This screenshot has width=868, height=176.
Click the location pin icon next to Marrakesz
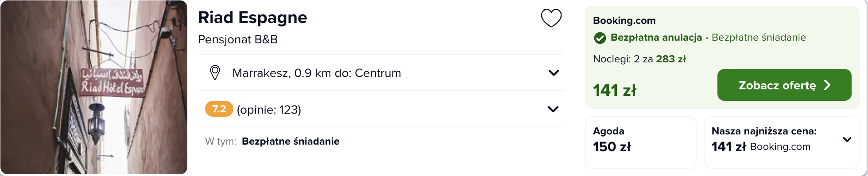pyautogui.click(x=215, y=73)
